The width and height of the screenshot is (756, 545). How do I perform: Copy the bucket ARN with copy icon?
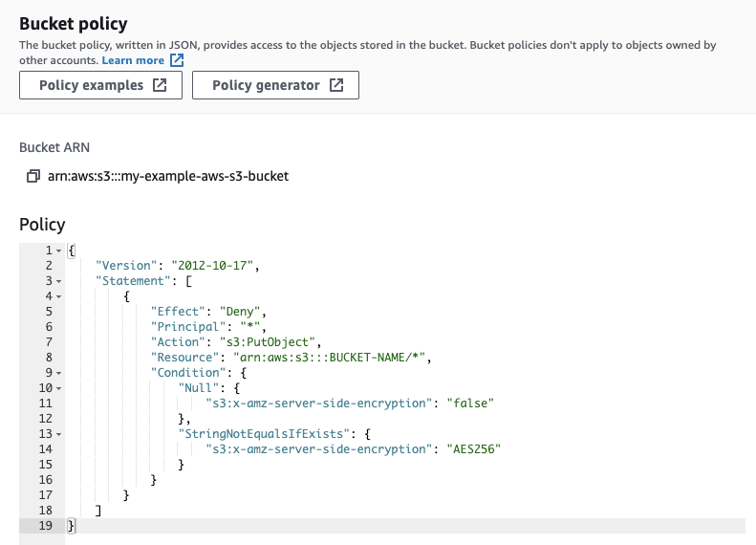(x=33, y=176)
